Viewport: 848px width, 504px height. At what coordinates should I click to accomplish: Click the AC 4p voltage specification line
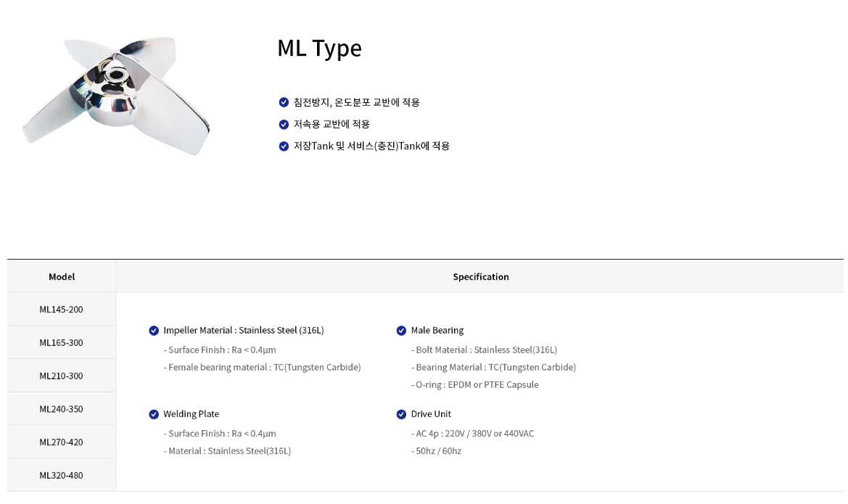pos(472,434)
